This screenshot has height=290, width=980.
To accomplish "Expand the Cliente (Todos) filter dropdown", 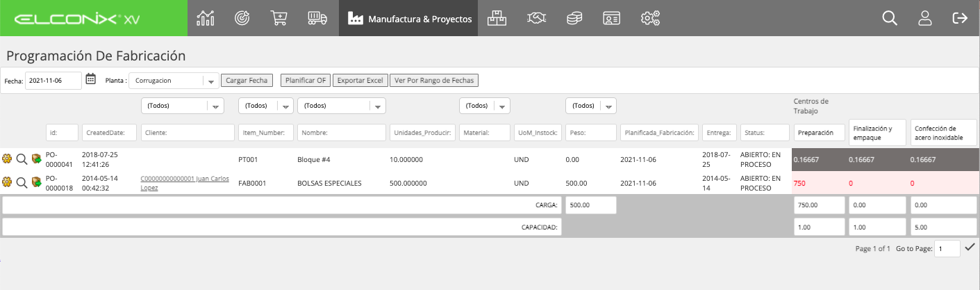I will pyautogui.click(x=183, y=106).
